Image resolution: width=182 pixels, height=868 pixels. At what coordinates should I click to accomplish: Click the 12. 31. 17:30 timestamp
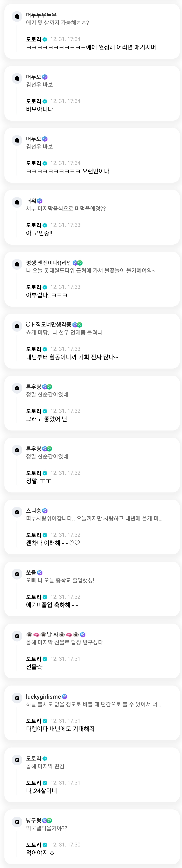pos(65,844)
